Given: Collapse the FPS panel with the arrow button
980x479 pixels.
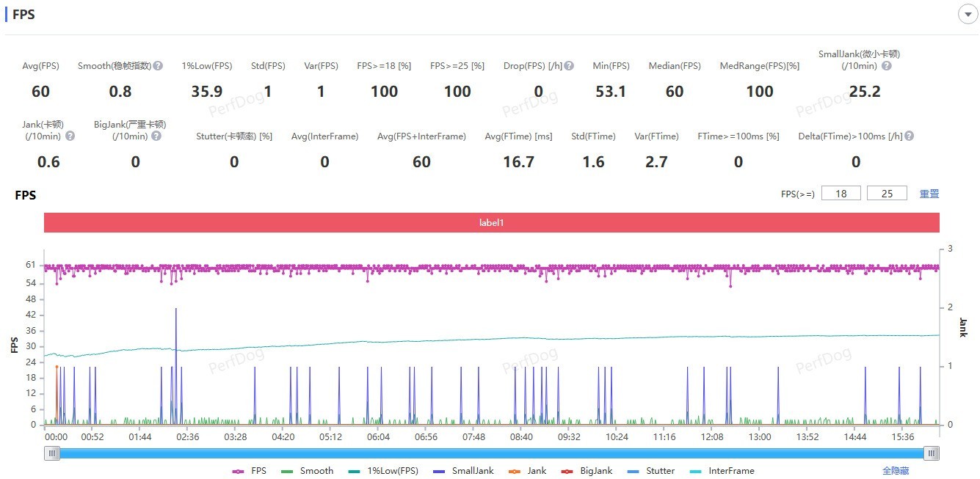Looking at the screenshot, I should pos(967,14).
